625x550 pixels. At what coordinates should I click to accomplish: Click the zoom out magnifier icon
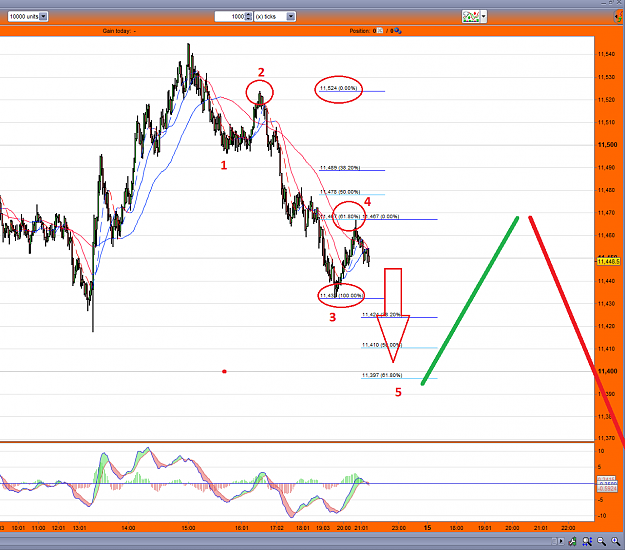(x=601, y=541)
